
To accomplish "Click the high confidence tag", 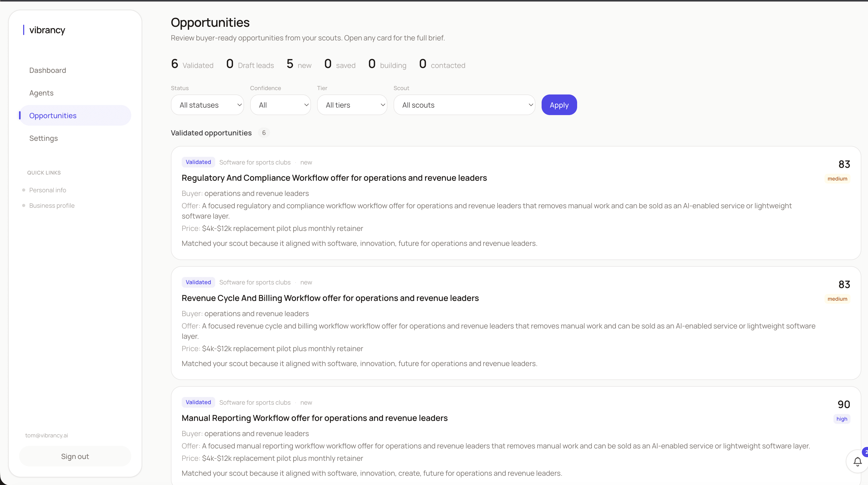I will 842,419.
